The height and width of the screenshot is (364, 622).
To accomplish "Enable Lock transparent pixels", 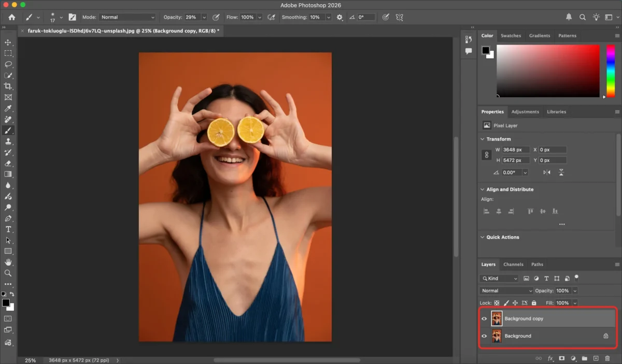I will (x=496, y=303).
